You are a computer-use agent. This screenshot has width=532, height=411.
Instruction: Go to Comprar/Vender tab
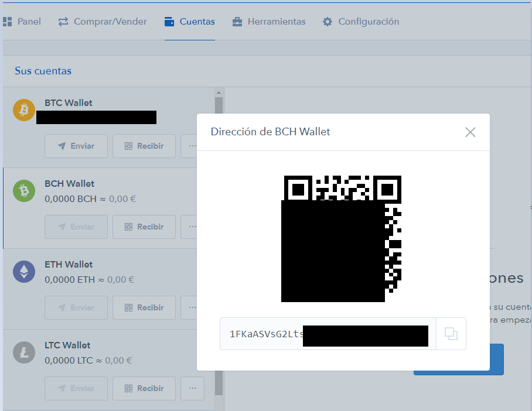[103, 22]
